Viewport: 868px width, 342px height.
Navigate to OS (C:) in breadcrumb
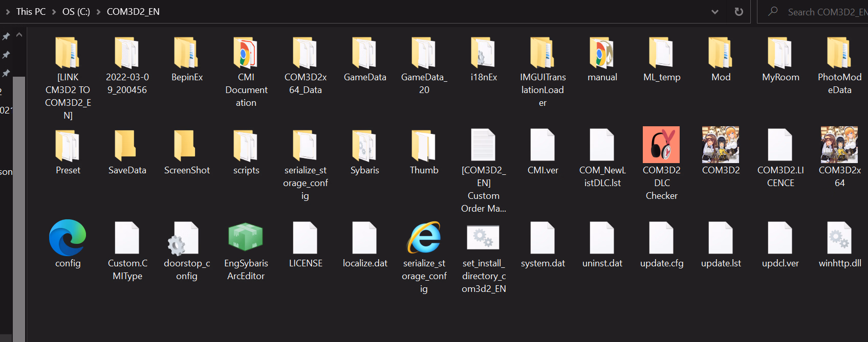[x=76, y=12]
